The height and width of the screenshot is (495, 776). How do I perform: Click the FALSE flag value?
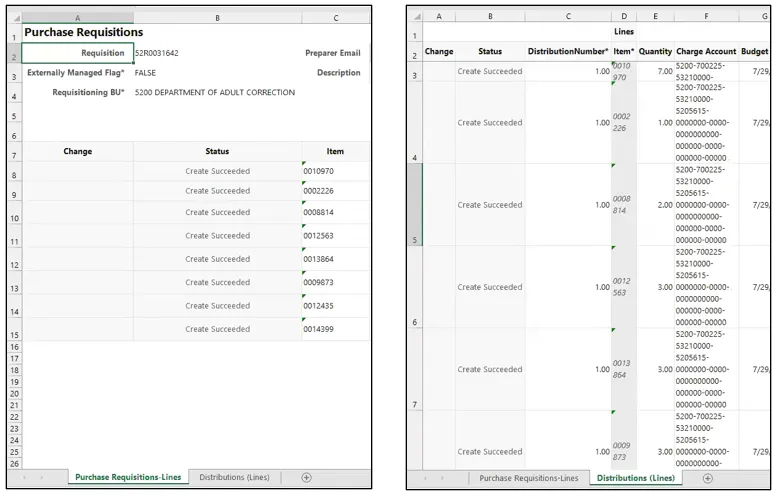145,73
